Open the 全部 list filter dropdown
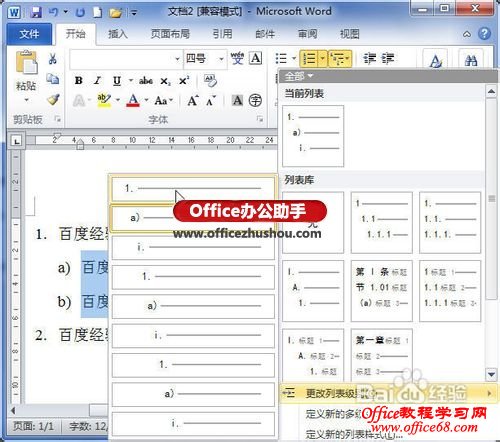 (299, 76)
